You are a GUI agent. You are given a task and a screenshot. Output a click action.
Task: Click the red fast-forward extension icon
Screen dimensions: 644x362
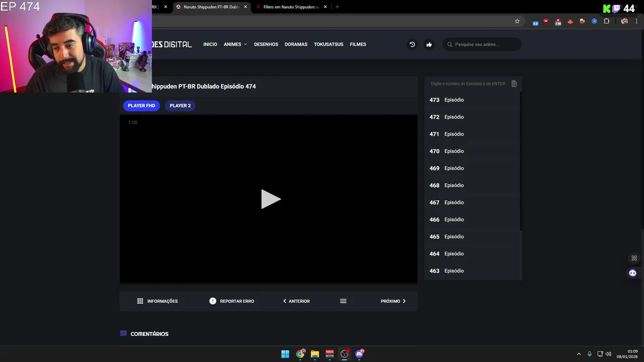(546, 21)
